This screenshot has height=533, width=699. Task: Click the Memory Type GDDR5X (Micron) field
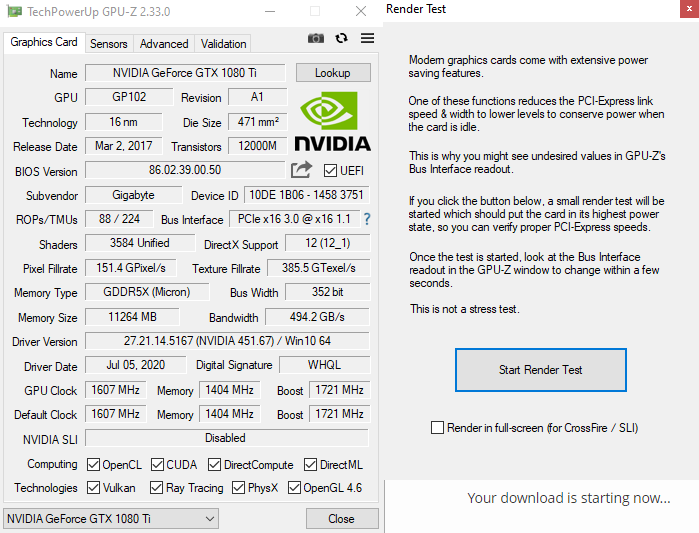pyautogui.click(x=147, y=292)
